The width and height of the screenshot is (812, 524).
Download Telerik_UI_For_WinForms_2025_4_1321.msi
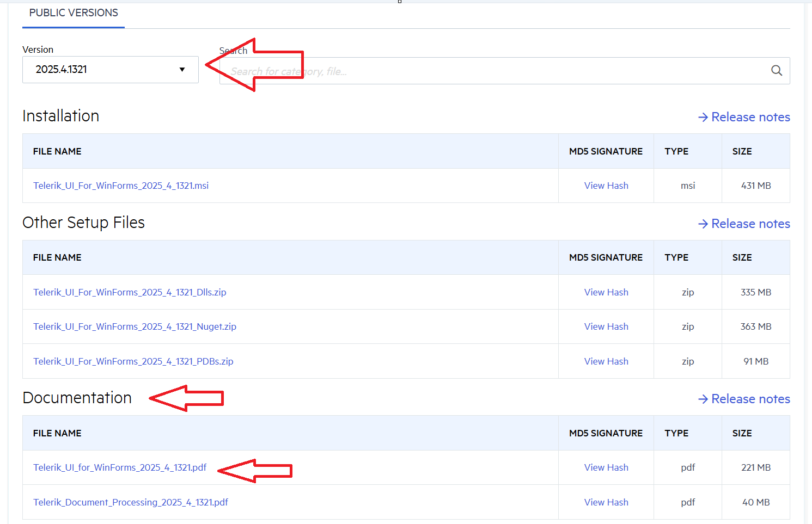pyautogui.click(x=121, y=186)
